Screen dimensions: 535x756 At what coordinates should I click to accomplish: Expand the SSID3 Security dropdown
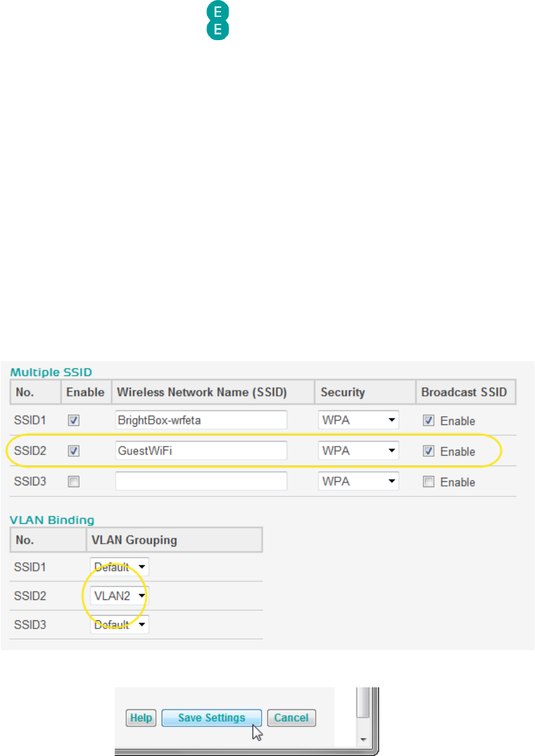(358, 481)
